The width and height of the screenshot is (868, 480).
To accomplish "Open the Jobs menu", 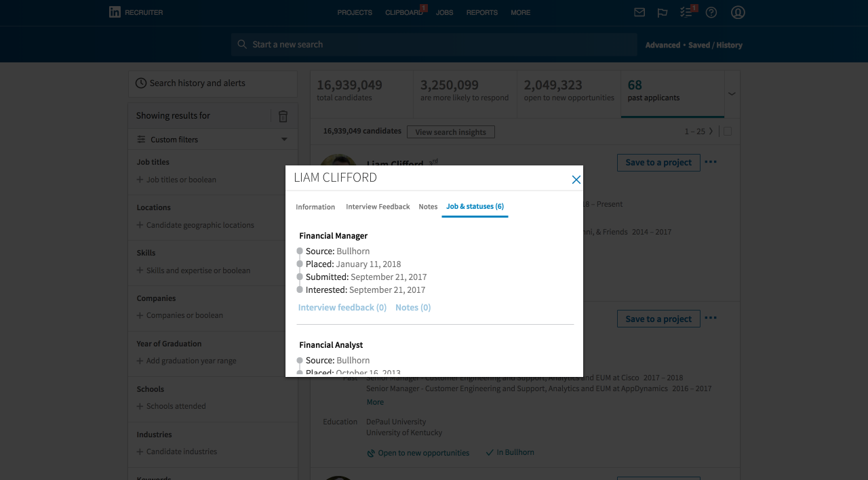I will coord(445,13).
